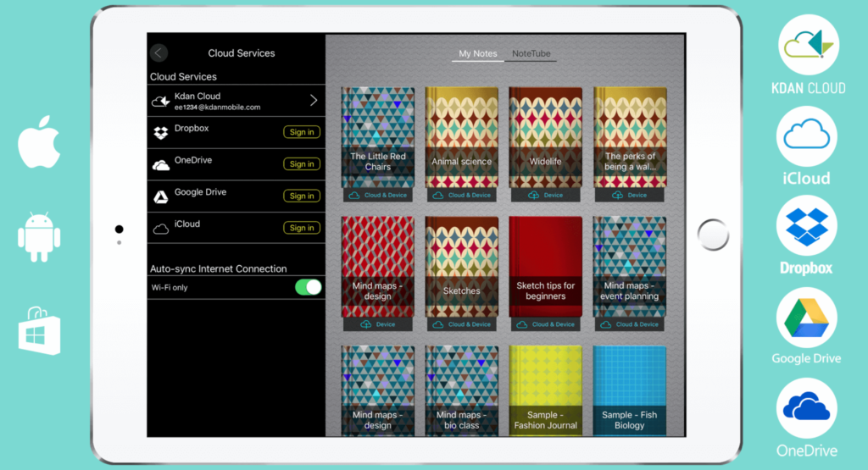Open the Animal science notebook
This screenshot has height=470, width=868.
(462, 138)
